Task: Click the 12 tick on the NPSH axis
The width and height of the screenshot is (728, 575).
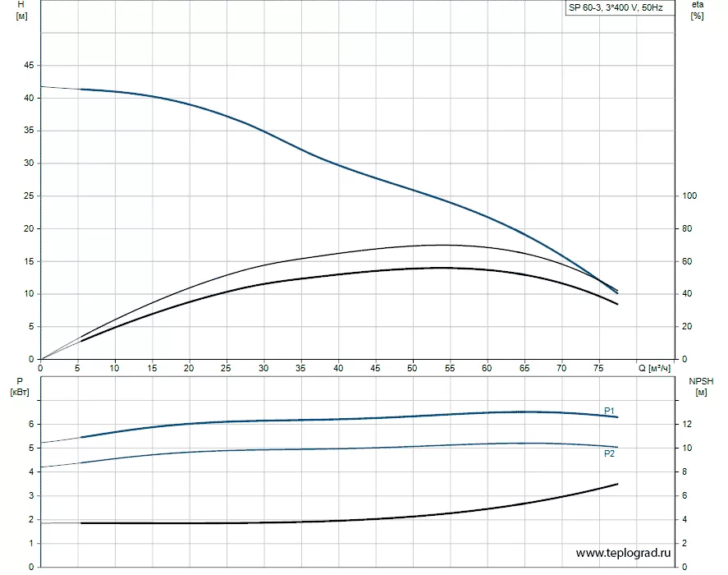Action: 687,424
